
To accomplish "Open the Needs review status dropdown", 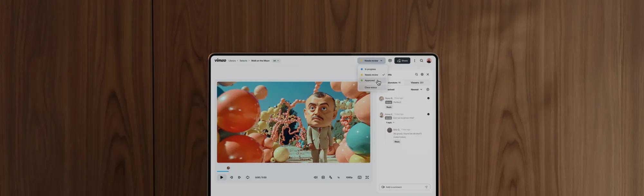I will [x=371, y=61].
